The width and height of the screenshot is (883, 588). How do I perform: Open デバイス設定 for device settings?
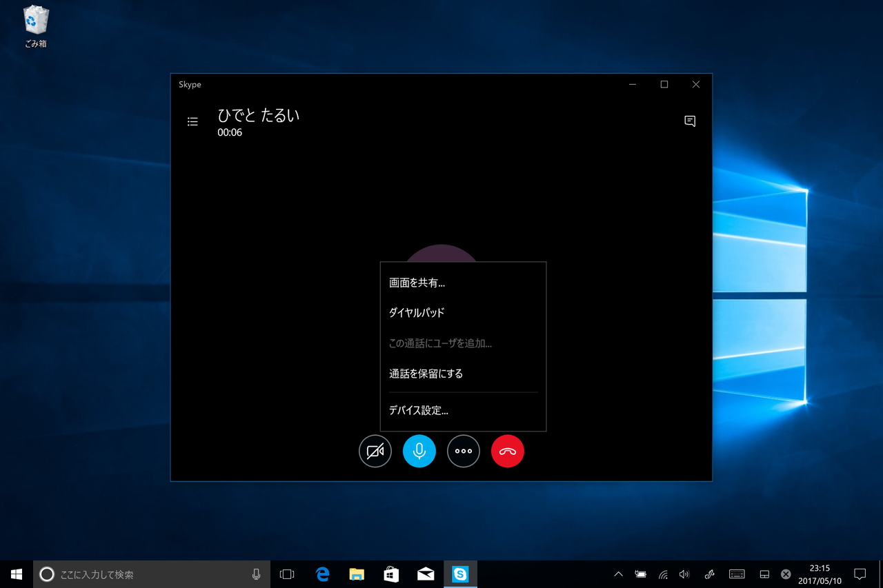click(419, 409)
